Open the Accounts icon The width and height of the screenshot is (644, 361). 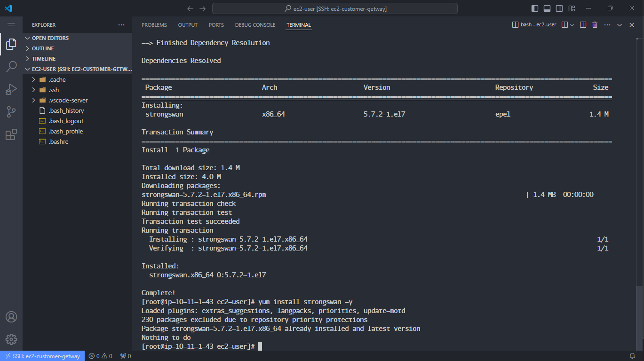pos(11,317)
